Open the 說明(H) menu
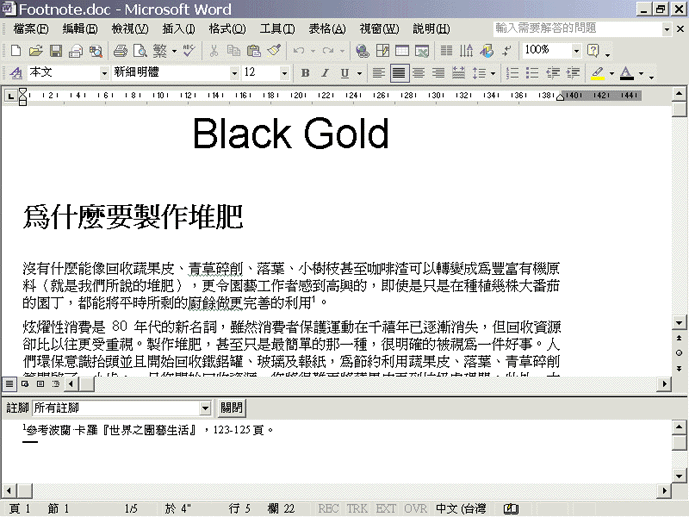 pos(431,29)
